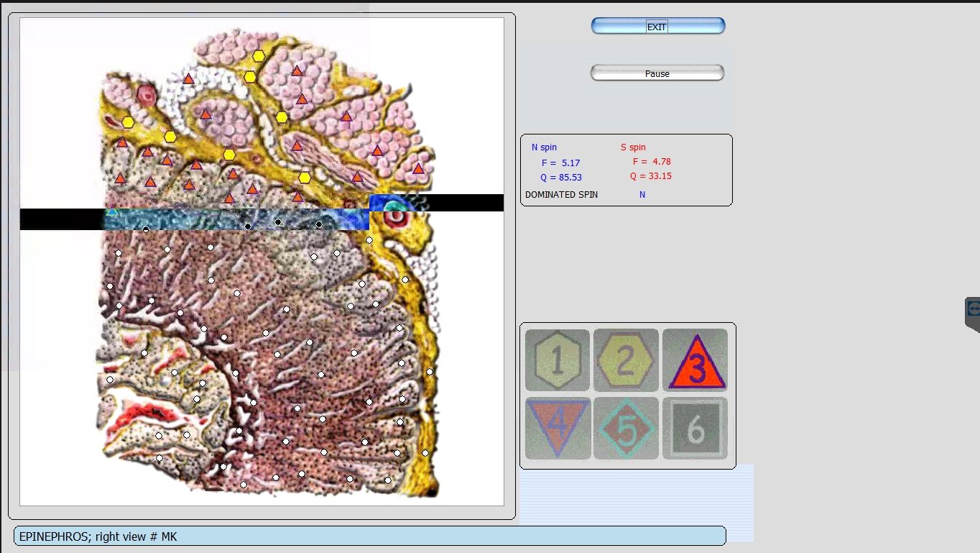The width and height of the screenshot is (980, 553).
Task: Click the S spin F = 4.78 value
Action: pyautogui.click(x=651, y=162)
